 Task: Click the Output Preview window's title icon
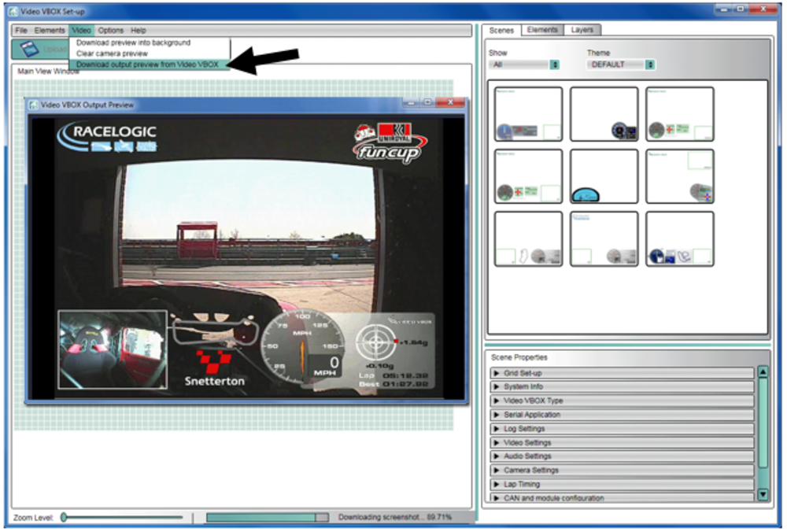(34, 105)
